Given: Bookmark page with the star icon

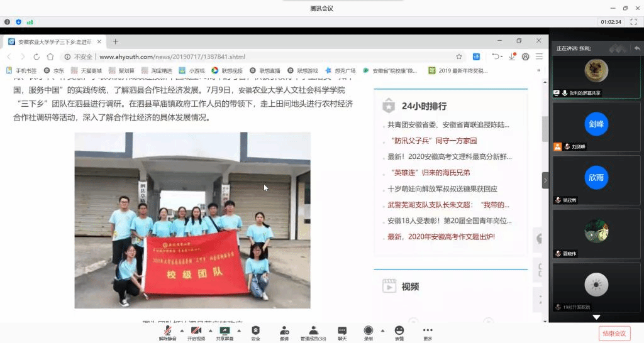Looking at the screenshot, I should 459,57.
